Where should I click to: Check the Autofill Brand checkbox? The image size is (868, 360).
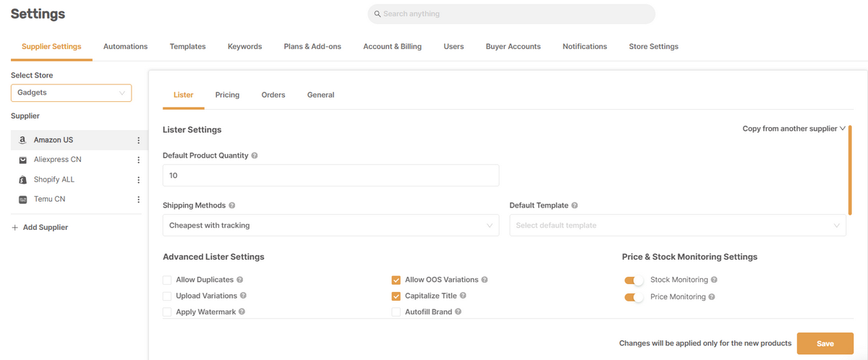click(396, 312)
